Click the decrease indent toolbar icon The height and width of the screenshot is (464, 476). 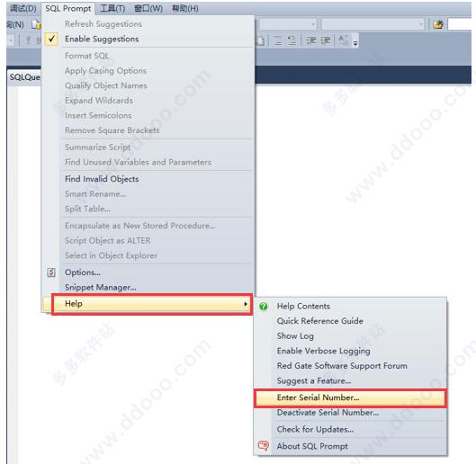(x=311, y=40)
